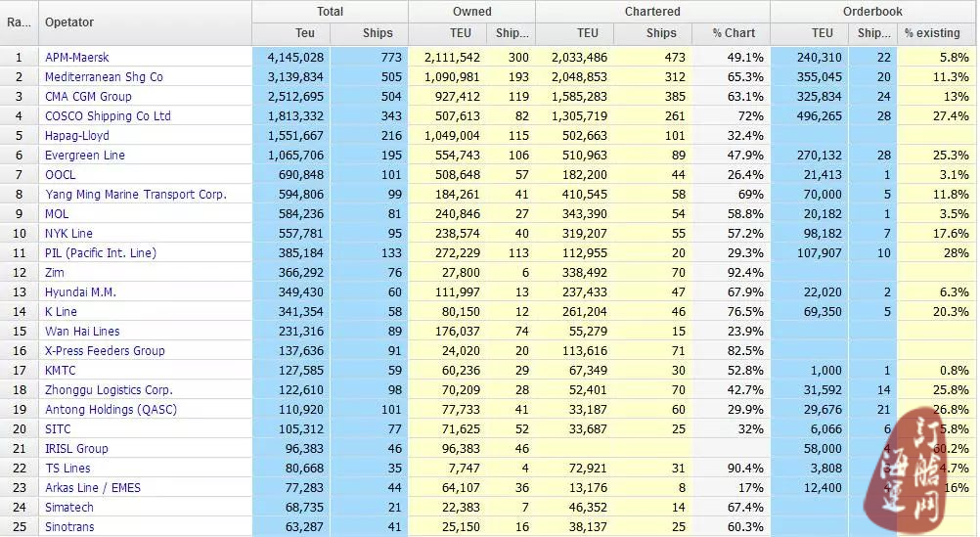Sort by Total Teu column header
This screenshot has width=980, height=537.
coord(291,33)
